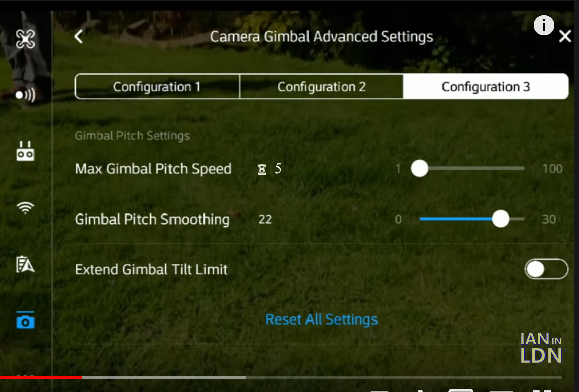Click the Gimbal Pitch Smoothing value 22
Viewport: 579px width, 392px height.
[x=265, y=219]
